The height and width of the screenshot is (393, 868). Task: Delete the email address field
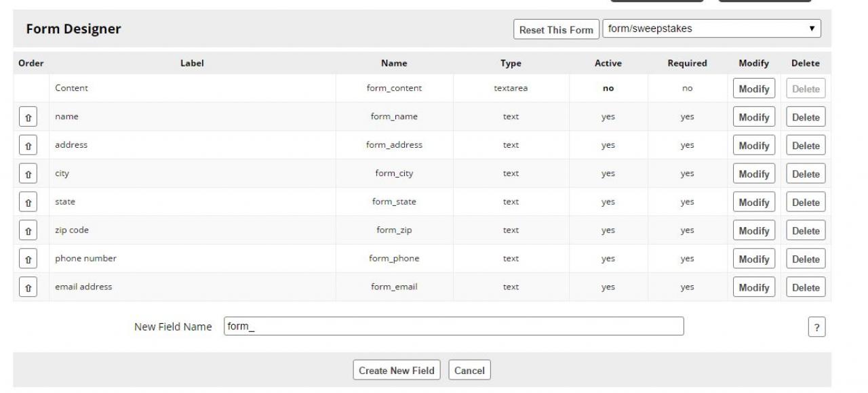coord(806,288)
